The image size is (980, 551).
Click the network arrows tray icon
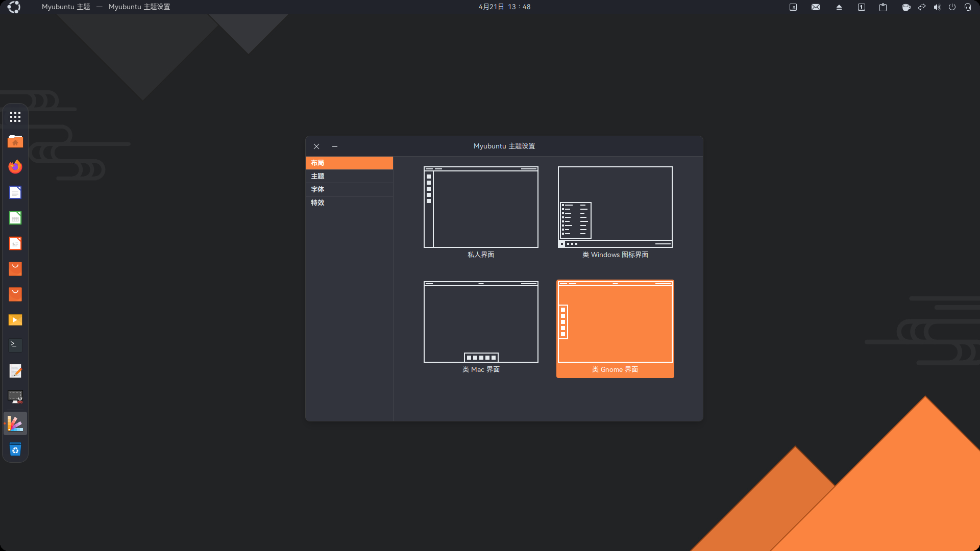(922, 7)
